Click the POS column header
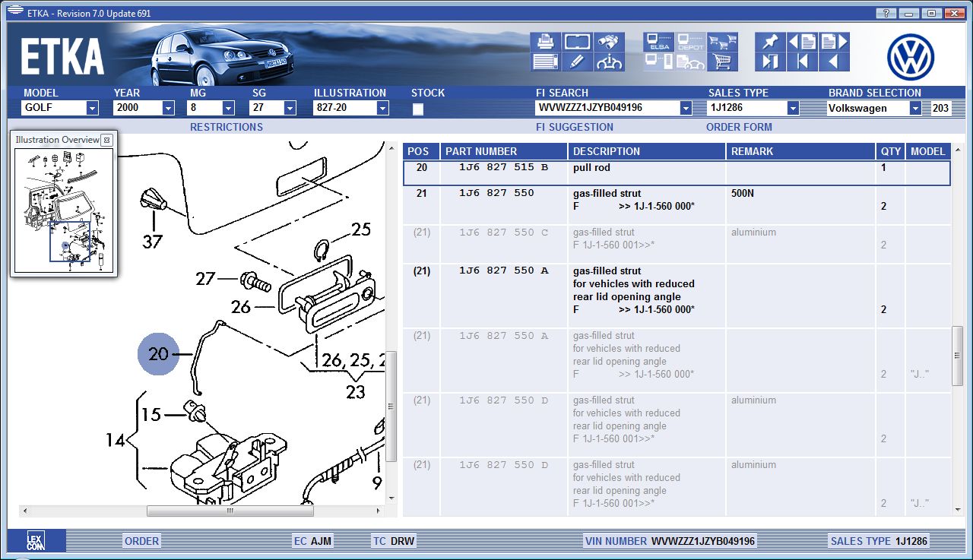This screenshot has width=973, height=560. 421,151
